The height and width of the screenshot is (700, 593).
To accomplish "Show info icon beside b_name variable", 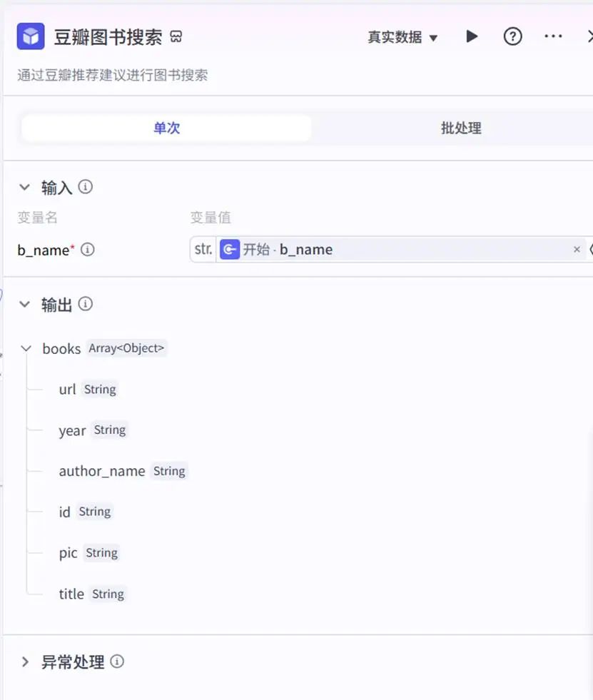I will pos(88,250).
